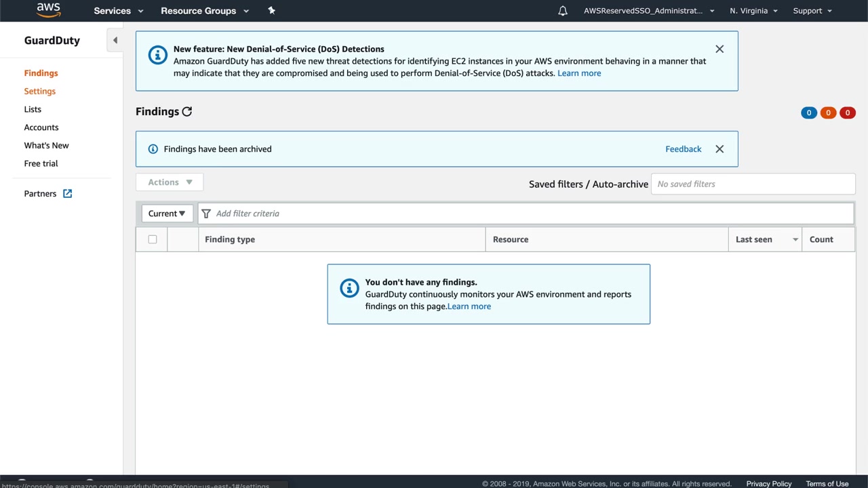Collapse the GuardDuty sidebar panel arrow
Screen dimensions: 868x488
click(115, 41)
